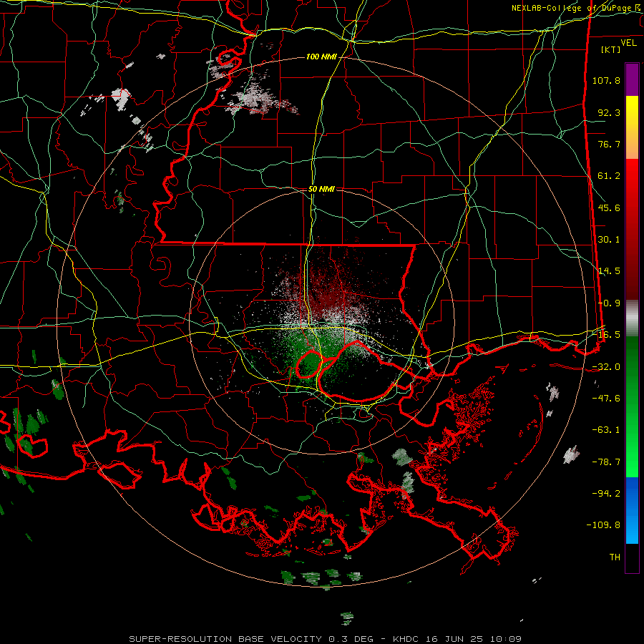Select the -16.5 legend value
Viewport: 644px width, 644px height.
coord(606,335)
